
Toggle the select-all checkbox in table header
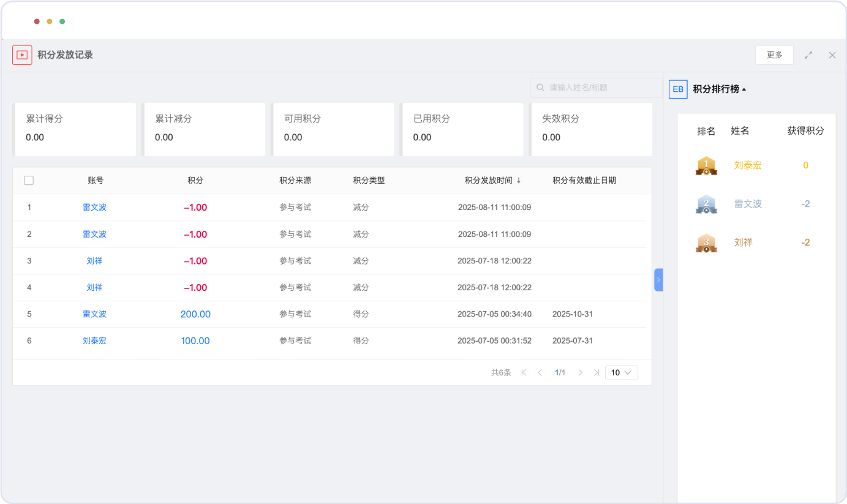coord(29,181)
